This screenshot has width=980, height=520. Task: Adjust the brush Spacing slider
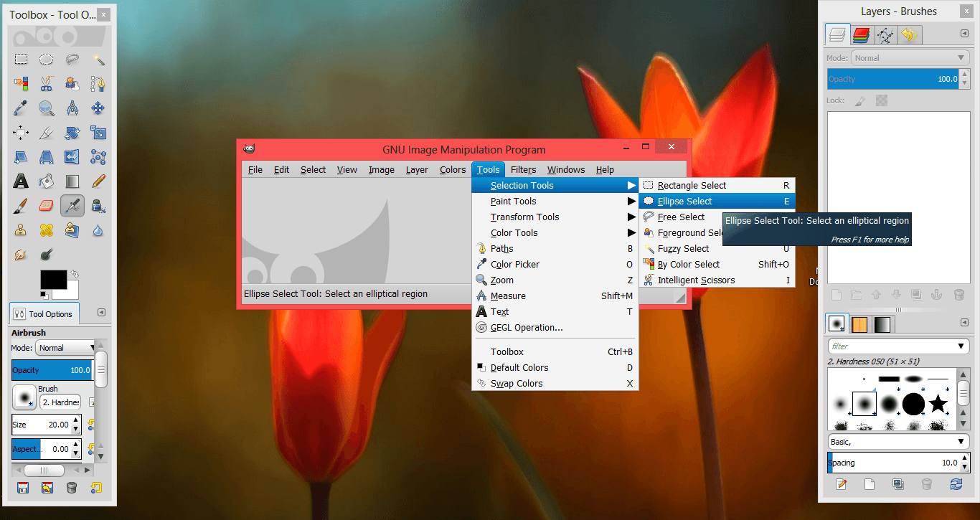[x=898, y=463]
